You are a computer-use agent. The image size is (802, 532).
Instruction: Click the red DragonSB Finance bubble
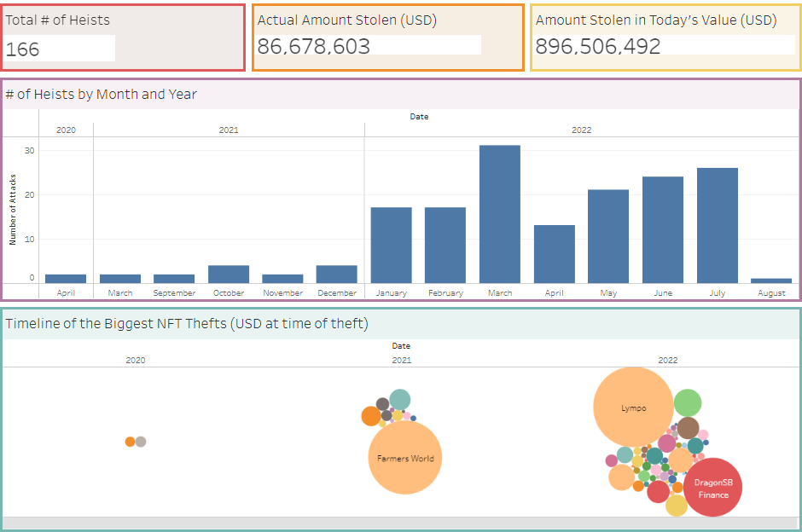pyautogui.click(x=712, y=488)
